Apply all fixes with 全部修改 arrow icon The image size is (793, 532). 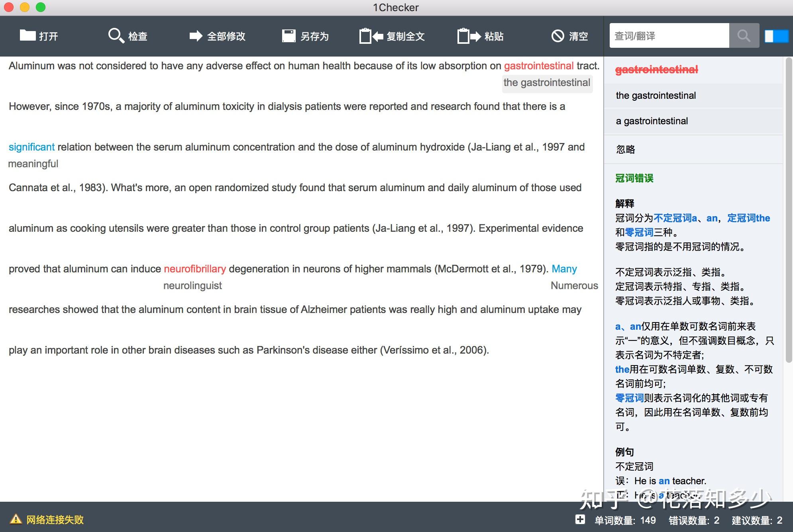click(196, 36)
